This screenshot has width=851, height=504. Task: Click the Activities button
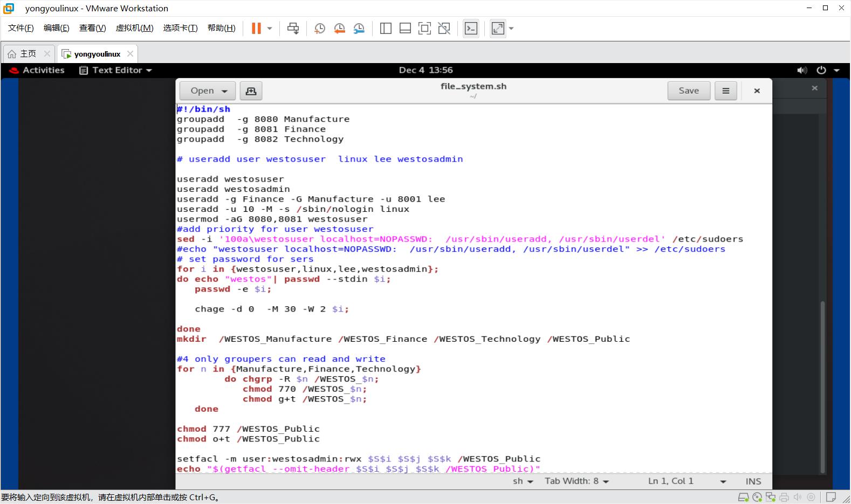pos(37,70)
